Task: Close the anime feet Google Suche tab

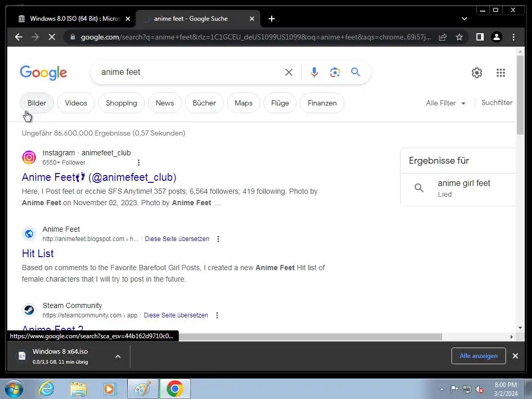Action: [252, 19]
